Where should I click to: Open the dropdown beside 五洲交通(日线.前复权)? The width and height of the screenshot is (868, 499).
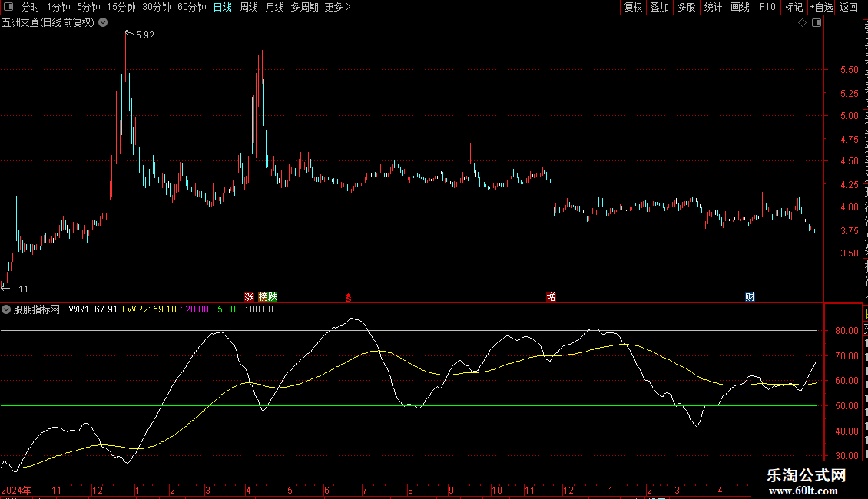pos(103,23)
